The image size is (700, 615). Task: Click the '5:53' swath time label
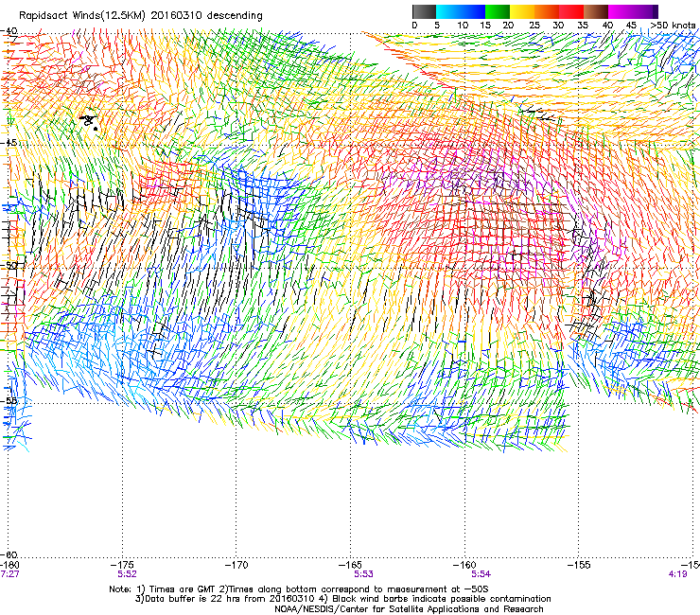(364, 574)
